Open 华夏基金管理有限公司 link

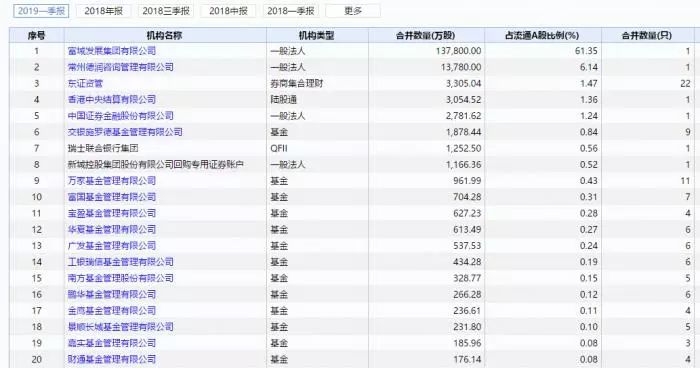(112, 230)
